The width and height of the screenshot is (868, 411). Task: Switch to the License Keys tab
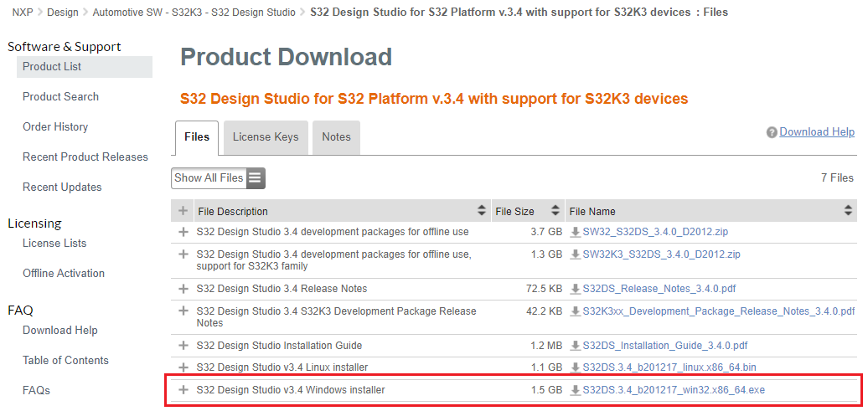(x=265, y=137)
